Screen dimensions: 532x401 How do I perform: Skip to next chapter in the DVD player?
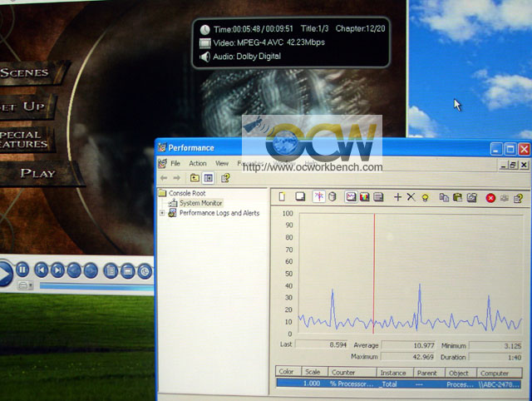57,270
